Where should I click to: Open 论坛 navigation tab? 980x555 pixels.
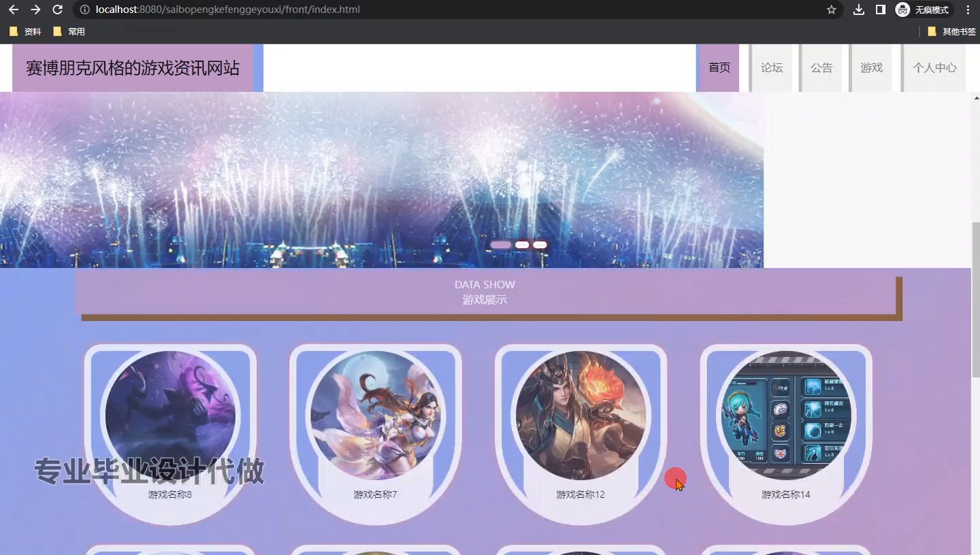point(772,68)
